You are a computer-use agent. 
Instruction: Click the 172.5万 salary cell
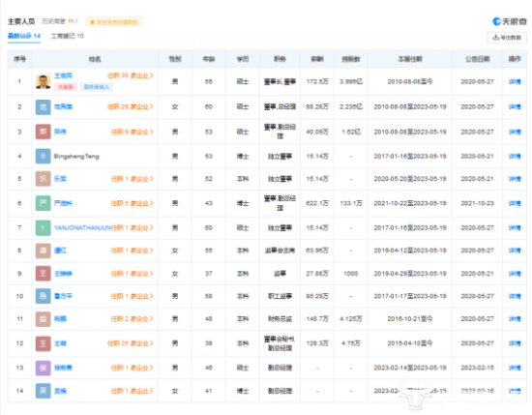click(x=317, y=81)
